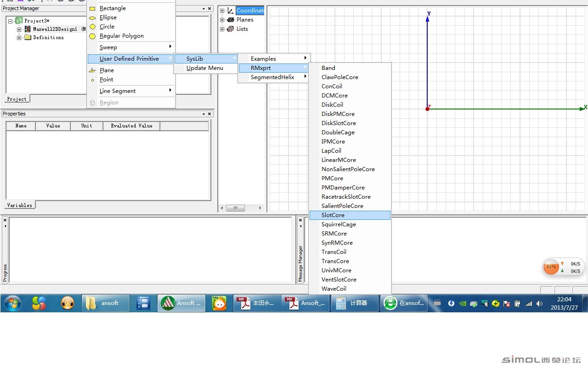Open the SegmentedHelix submenu
588x368 pixels.
pos(274,77)
